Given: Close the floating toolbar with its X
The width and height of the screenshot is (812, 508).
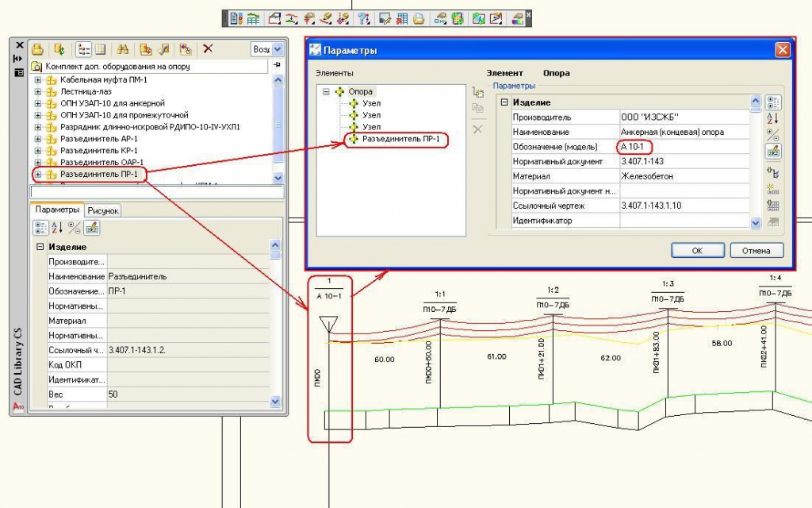Looking at the screenshot, I should tap(528, 15).
